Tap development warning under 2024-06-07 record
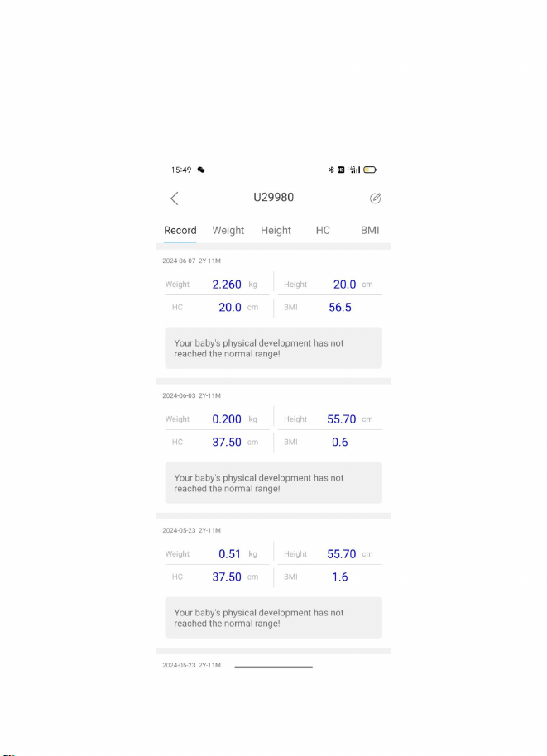Viewport: 547px width, 756px height. coord(273,348)
